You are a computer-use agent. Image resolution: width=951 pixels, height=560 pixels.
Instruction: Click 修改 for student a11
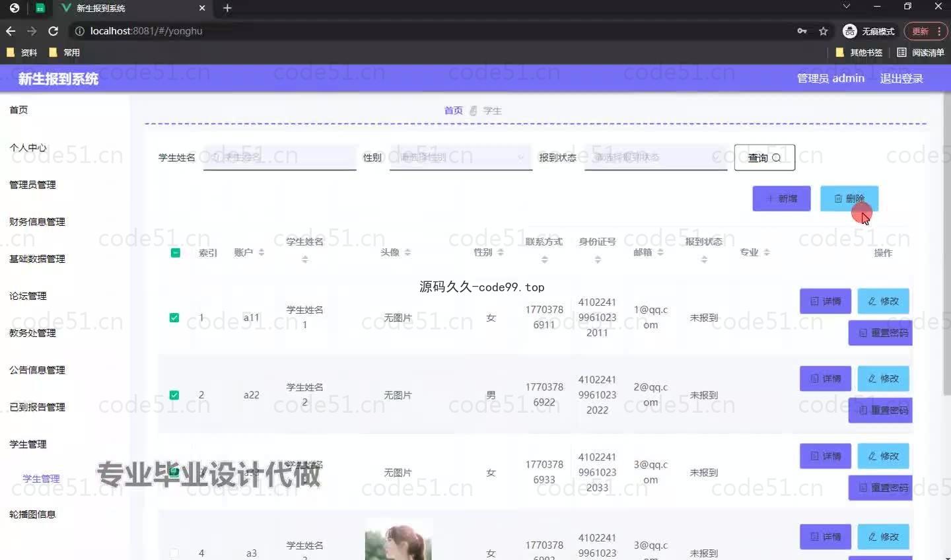[884, 301]
